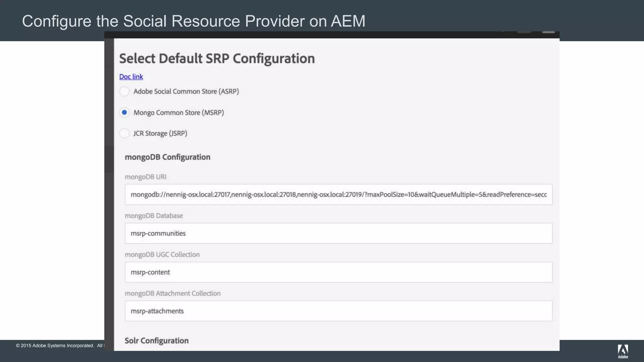Click the 'mongoDB URI' label
The image size is (644, 362).
146,177
